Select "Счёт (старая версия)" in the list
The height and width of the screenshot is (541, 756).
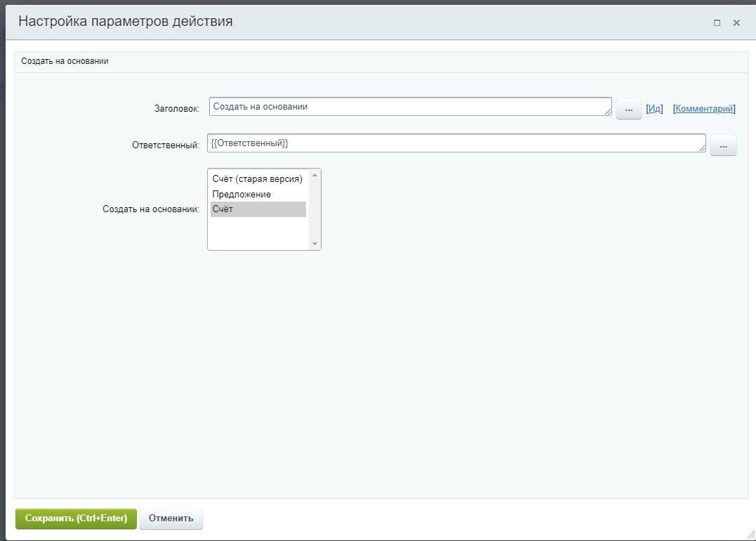[x=257, y=179]
